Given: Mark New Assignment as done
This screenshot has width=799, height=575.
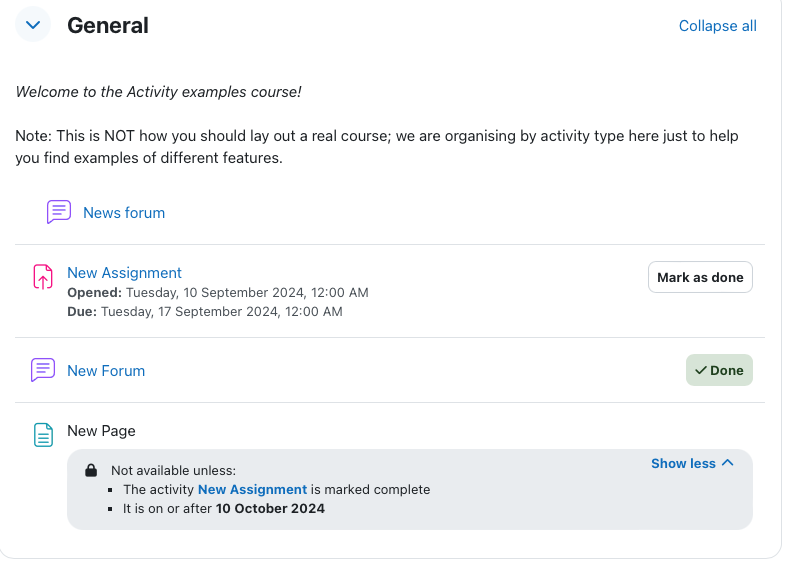Looking at the screenshot, I should point(700,277).
